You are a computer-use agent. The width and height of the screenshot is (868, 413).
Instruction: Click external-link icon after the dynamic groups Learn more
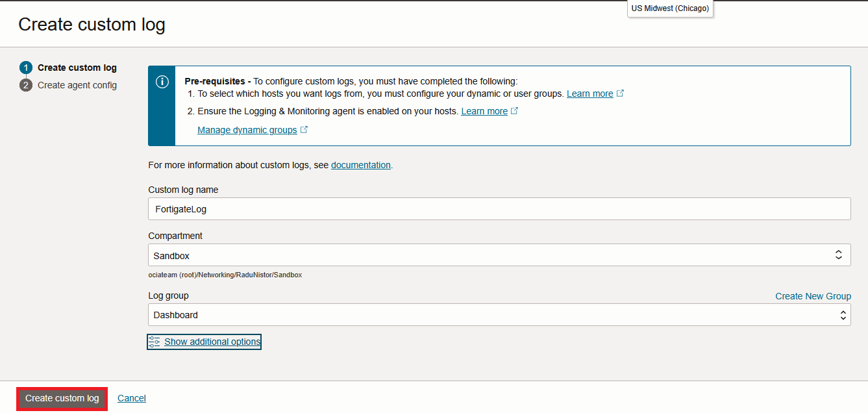(x=620, y=94)
